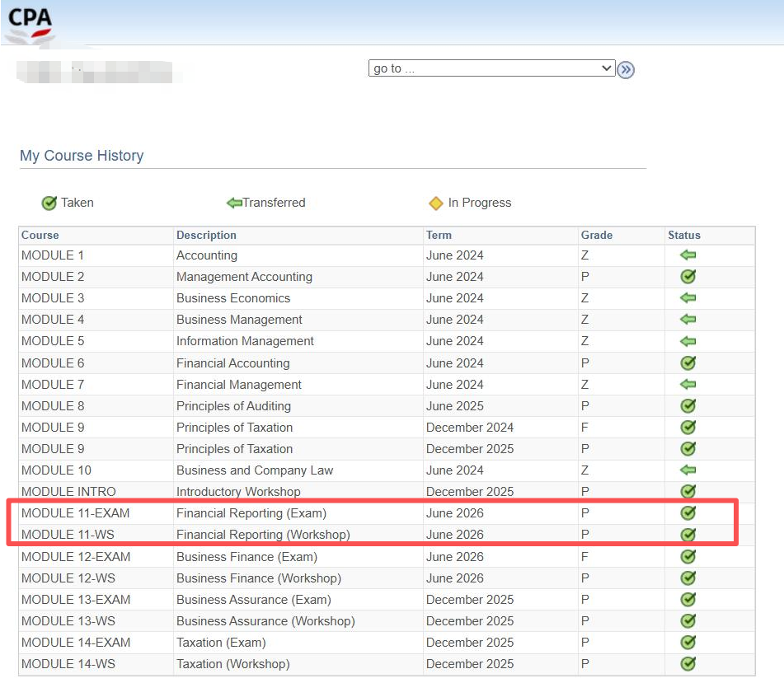Click the F grade for MODULE 9
This screenshot has width=784, height=697.
(x=622, y=428)
